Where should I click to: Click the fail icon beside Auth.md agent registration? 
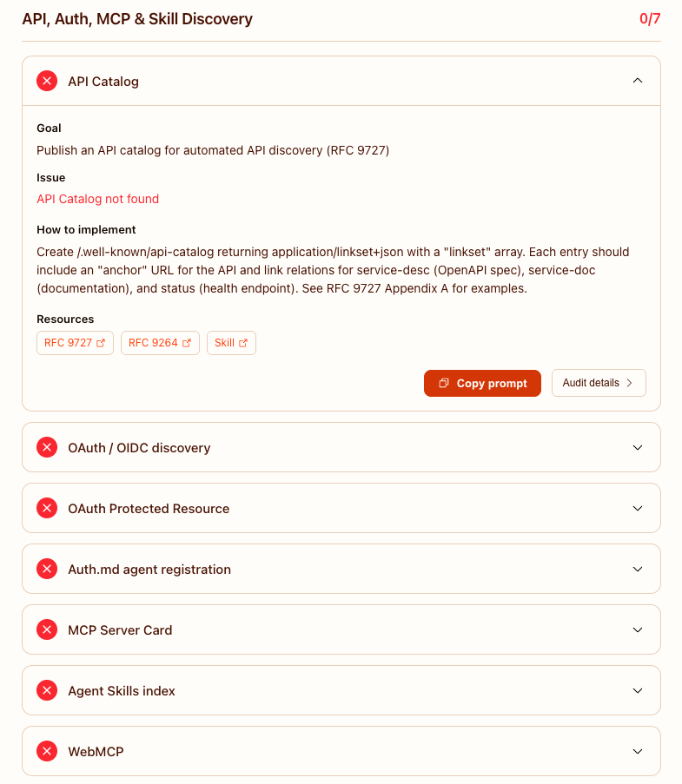(47, 569)
